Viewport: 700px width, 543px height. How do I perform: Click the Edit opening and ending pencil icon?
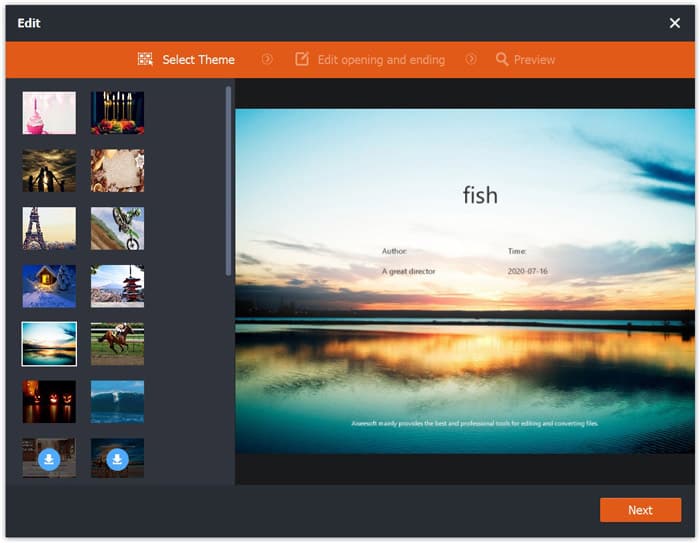(x=302, y=60)
